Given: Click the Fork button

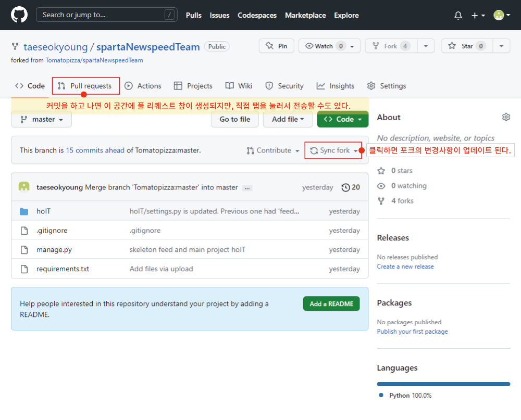Looking at the screenshot, I should 391,46.
